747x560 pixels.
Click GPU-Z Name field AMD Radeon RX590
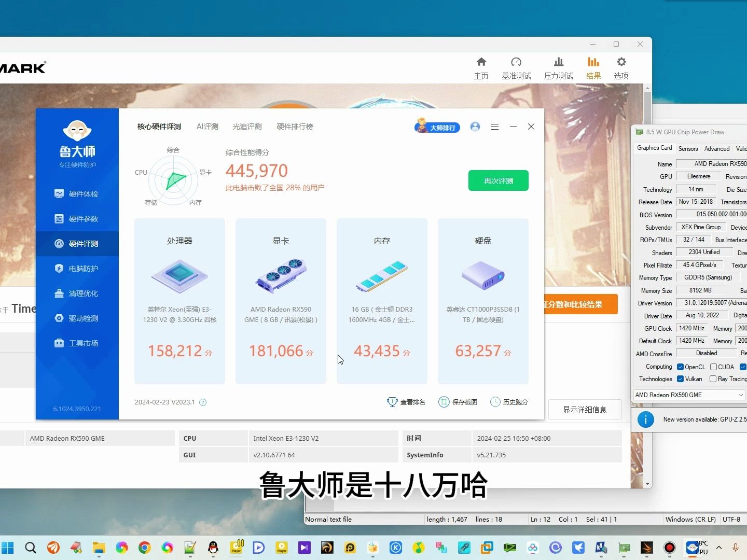pyautogui.click(x=711, y=164)
